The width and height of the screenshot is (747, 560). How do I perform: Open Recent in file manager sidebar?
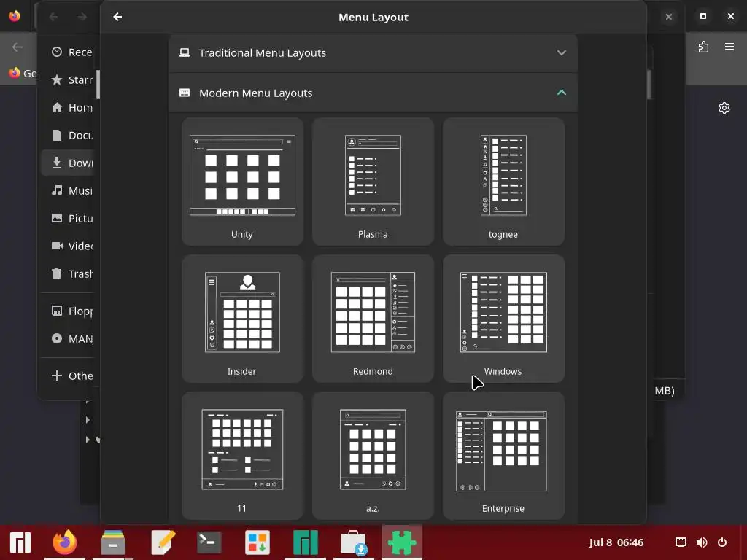click(71, 52)
